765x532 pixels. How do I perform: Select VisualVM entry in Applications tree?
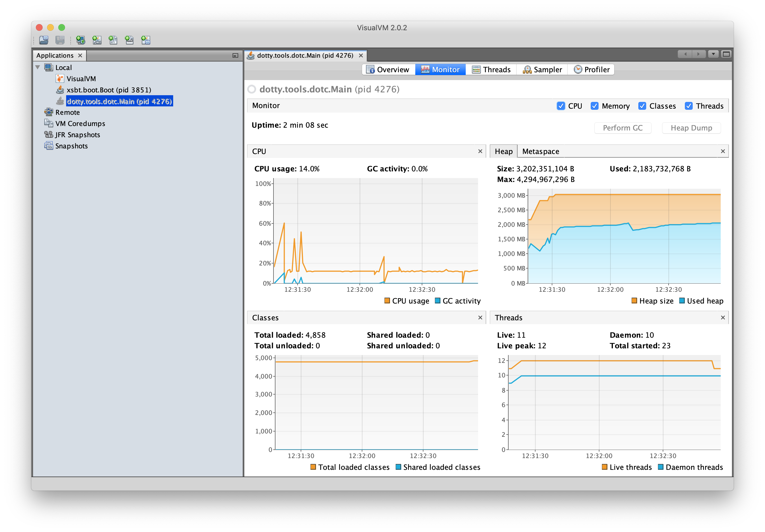click(81, 79)
